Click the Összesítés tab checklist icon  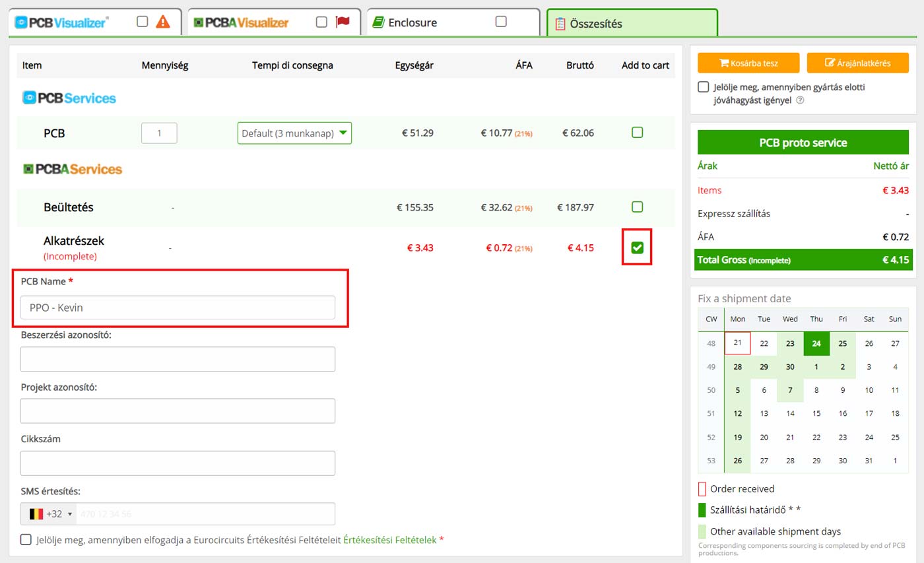pyautogui.click(x=560, y=24)
